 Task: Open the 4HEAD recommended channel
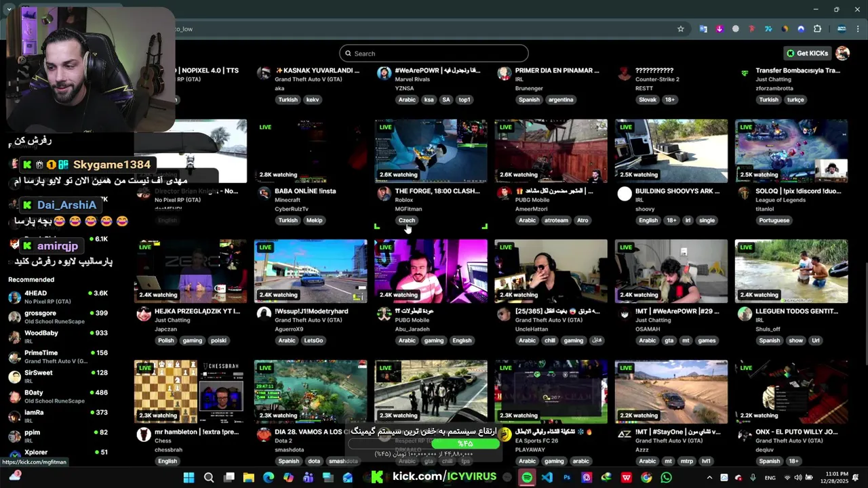[x=58, y=297]
